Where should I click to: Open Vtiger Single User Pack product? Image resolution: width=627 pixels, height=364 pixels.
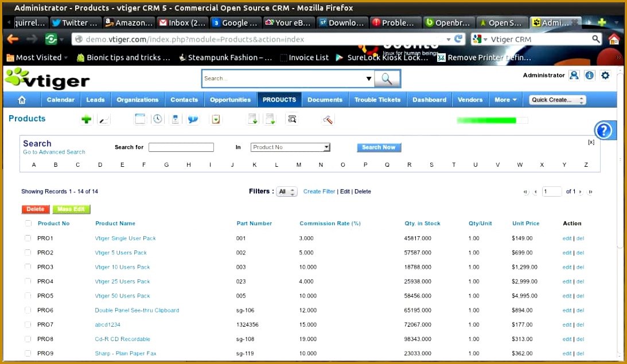coord(125,238)
